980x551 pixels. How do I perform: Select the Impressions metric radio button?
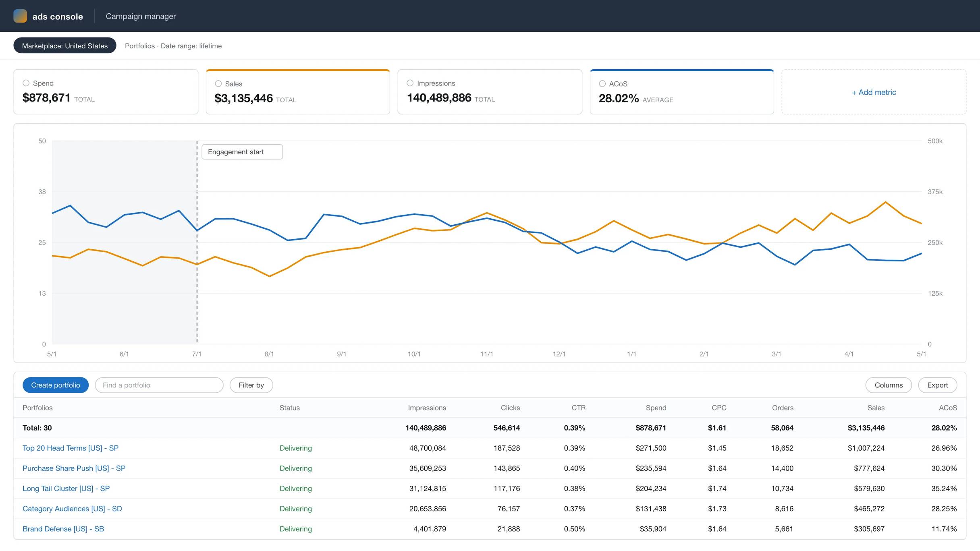pyautogui.click(x=410, y=83)
